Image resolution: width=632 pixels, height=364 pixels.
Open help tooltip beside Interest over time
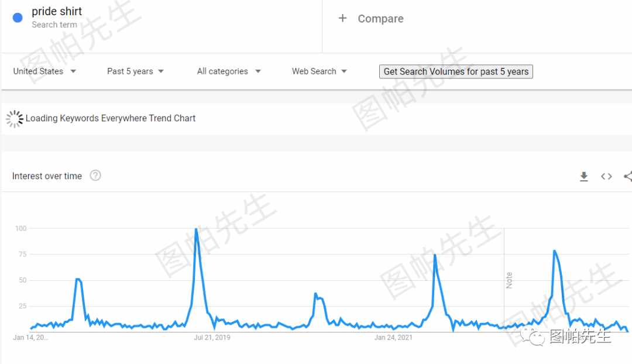tap(95, 176)
